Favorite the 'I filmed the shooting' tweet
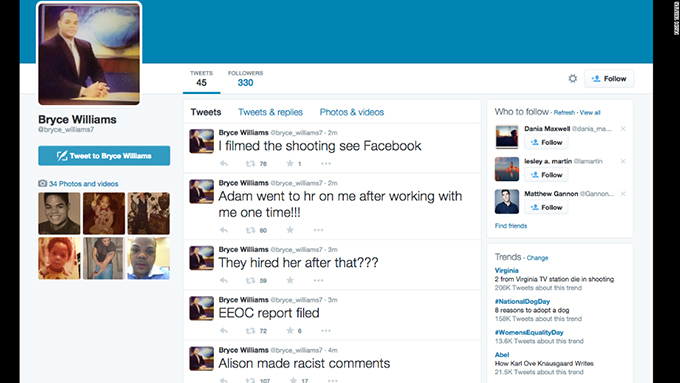Image resolution: width=680 pixels, height=383 pixels. (x=290, y=164)
